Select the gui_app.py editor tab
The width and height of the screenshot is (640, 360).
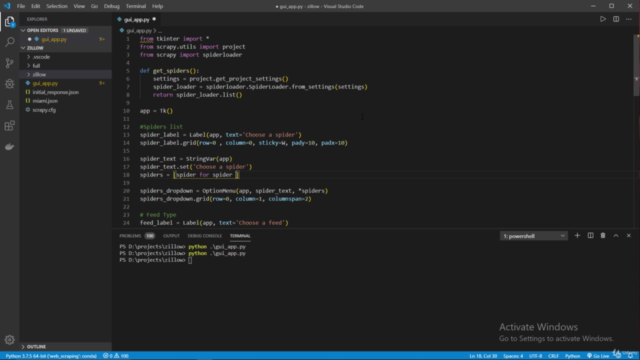[136, 20]
